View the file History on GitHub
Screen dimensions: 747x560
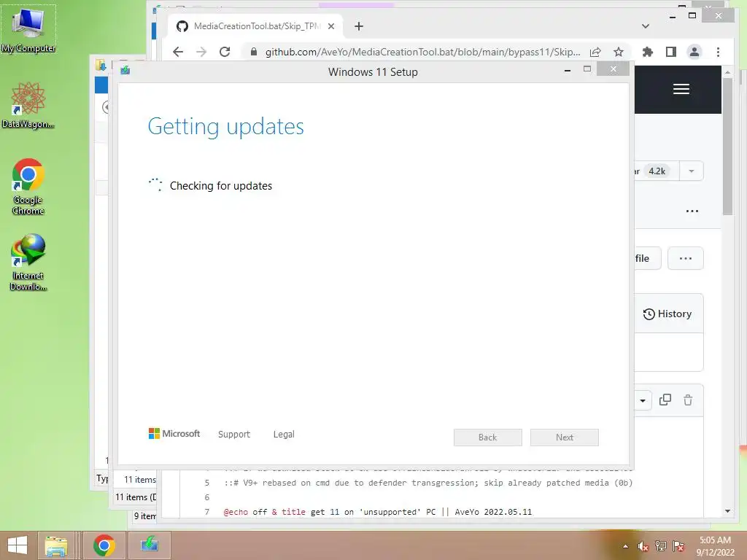[x=667, y=314]
